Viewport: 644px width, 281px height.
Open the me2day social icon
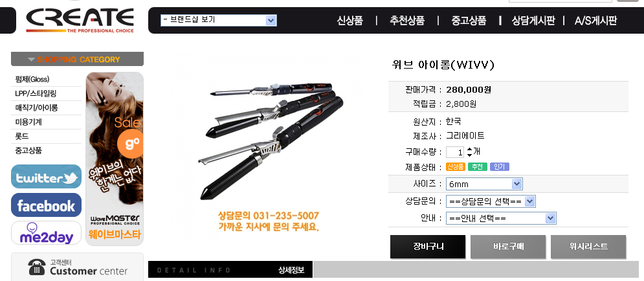click(x=46, y=233)
